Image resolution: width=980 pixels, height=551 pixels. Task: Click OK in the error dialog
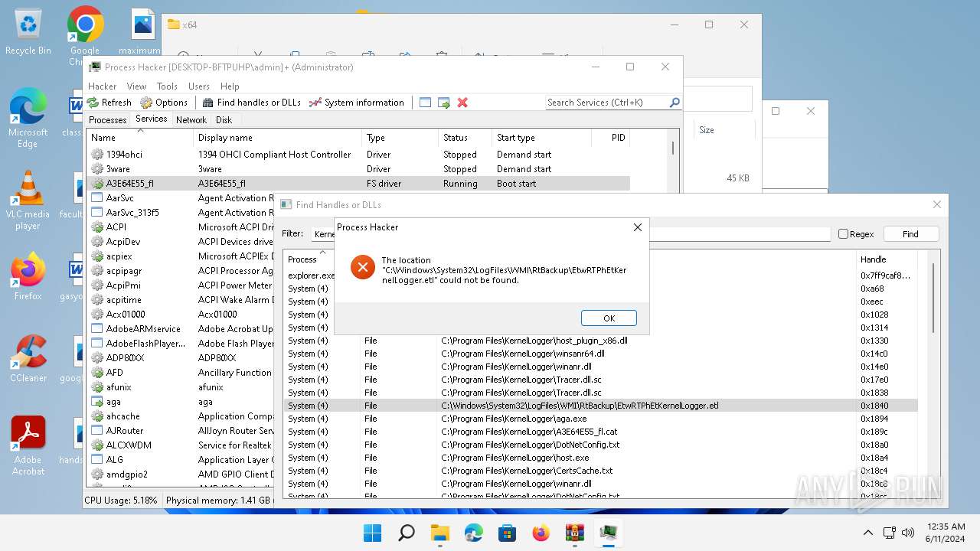pos(609,318)
